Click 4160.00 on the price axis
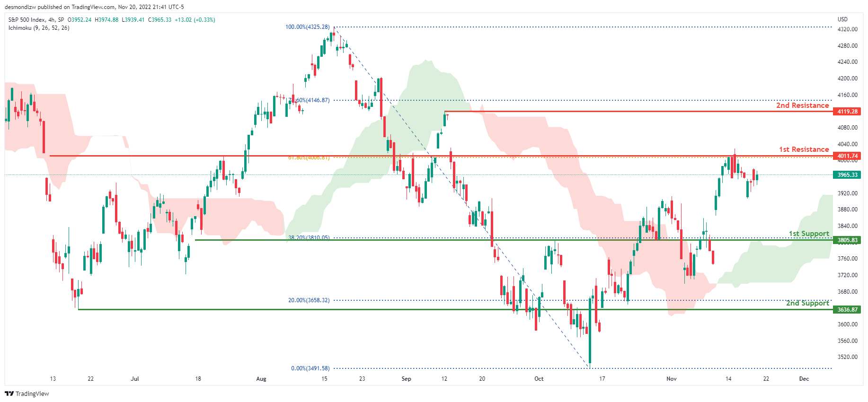Viewport: 868px width, 402px height. coord(847,95)
